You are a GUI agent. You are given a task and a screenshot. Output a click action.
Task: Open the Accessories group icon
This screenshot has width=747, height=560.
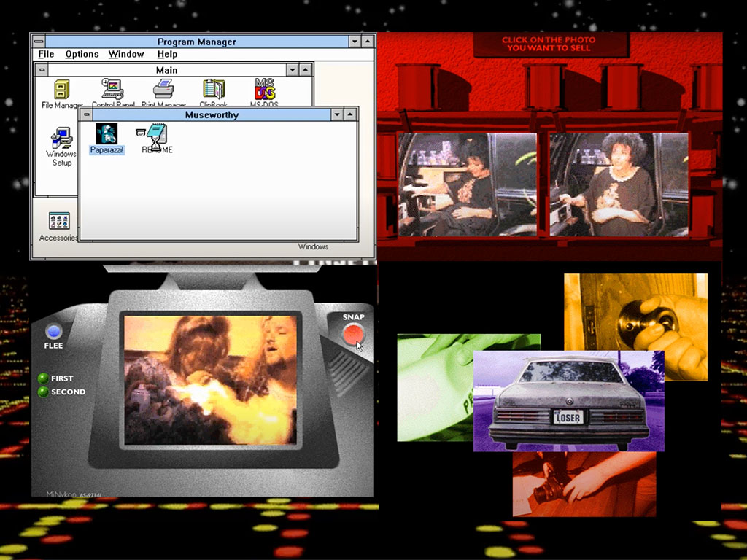58,222
